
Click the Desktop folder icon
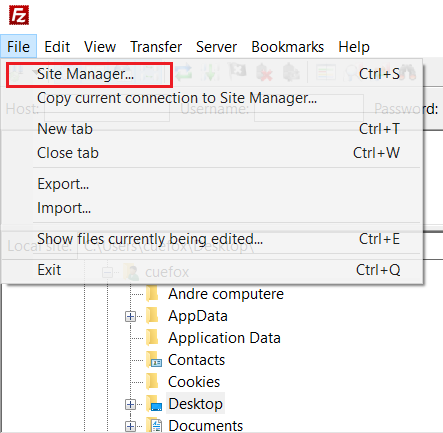(154, 404)
